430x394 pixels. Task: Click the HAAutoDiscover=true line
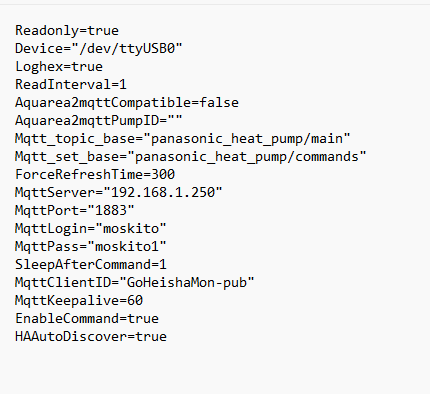click(91, 336)
